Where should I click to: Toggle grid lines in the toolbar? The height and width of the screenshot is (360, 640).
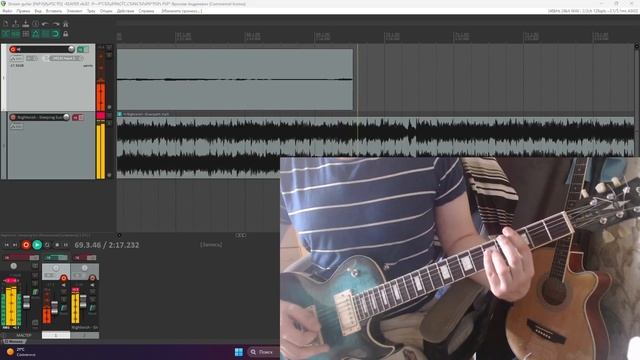click(45, 34)
